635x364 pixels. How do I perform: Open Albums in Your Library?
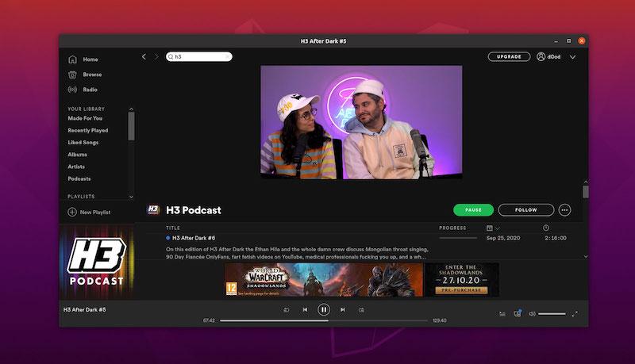[77, 155]
